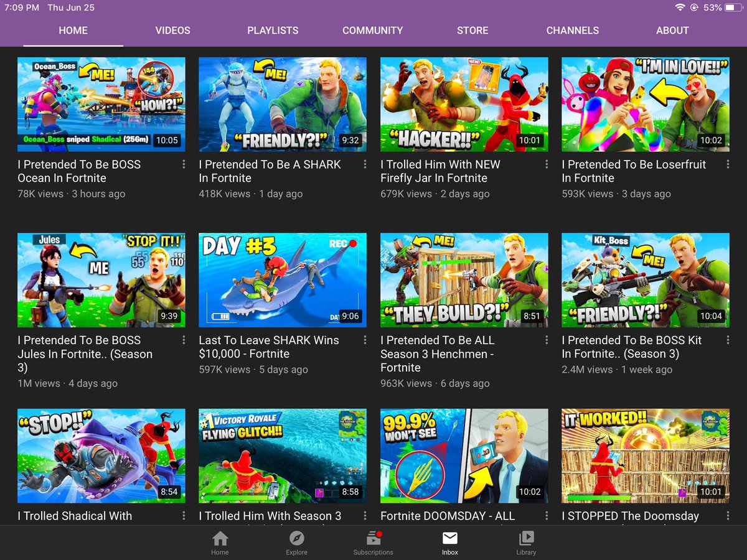Viewport: 747px width, 560px height.
Task: Switch to the ABOUT tab
Action: (672, 30)
